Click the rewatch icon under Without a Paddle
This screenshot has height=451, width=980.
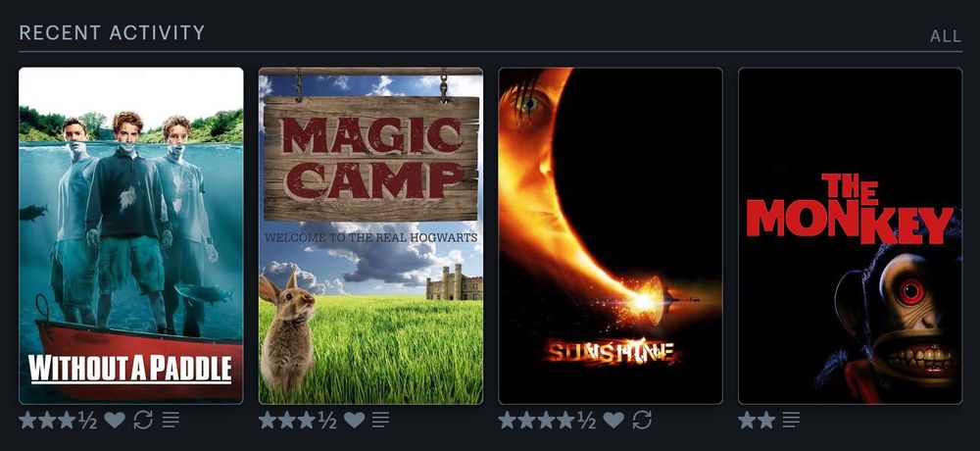click(143, 420)
